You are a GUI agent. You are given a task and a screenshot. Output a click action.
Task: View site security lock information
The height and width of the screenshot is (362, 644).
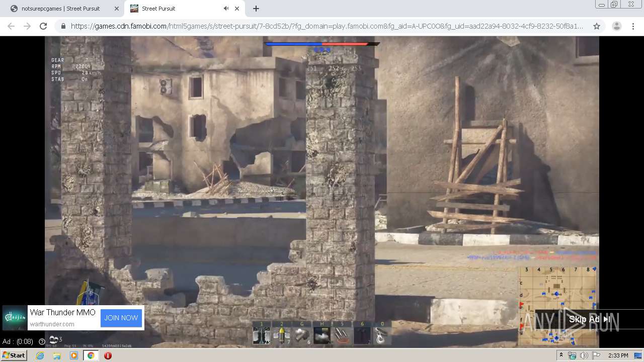[63, 26]
